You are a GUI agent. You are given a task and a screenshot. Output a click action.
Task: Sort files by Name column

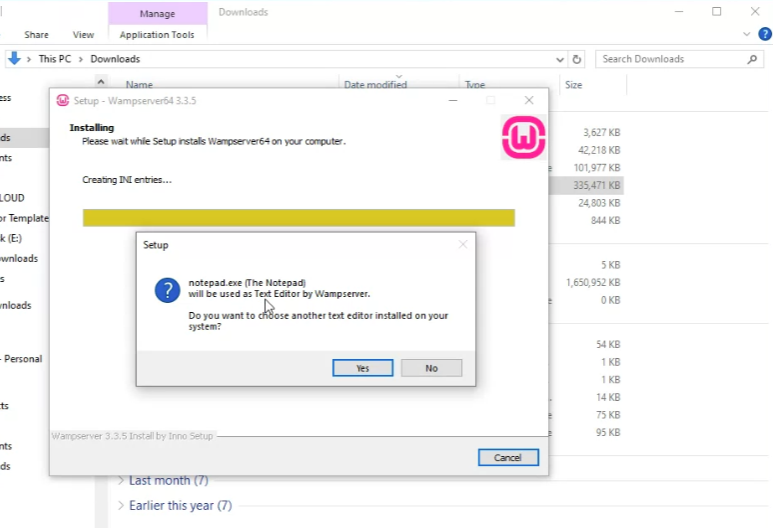click(x=139, y=85)
